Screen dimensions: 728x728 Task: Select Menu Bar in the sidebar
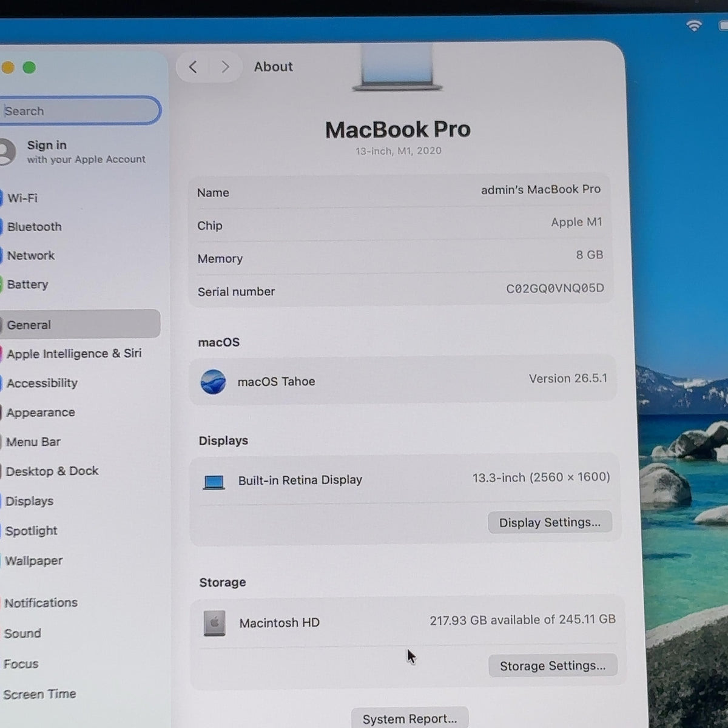pyautogui.click(x=33, y=442)
